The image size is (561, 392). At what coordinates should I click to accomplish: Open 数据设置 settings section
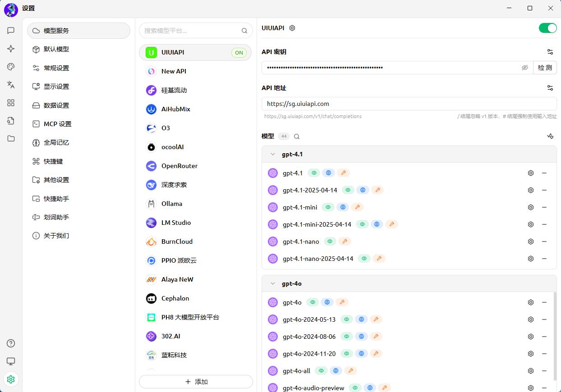[x=78, y=105]
